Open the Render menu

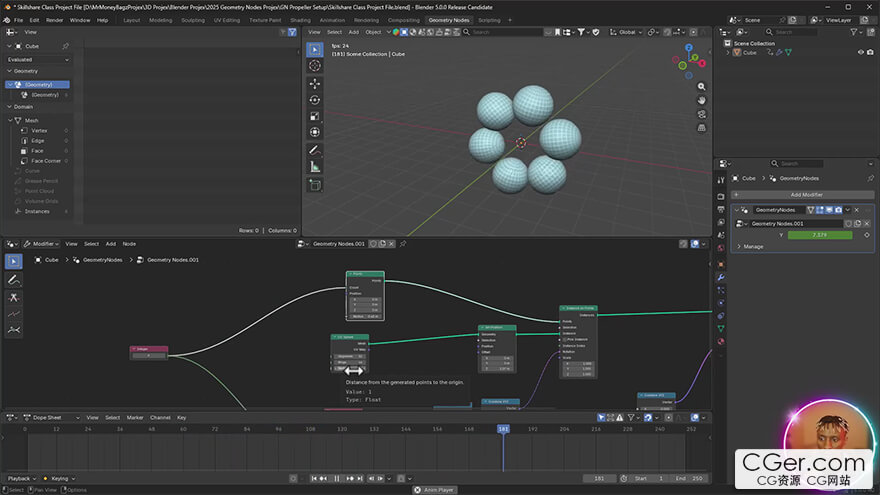pyautogui.click(x=54, y=20)
